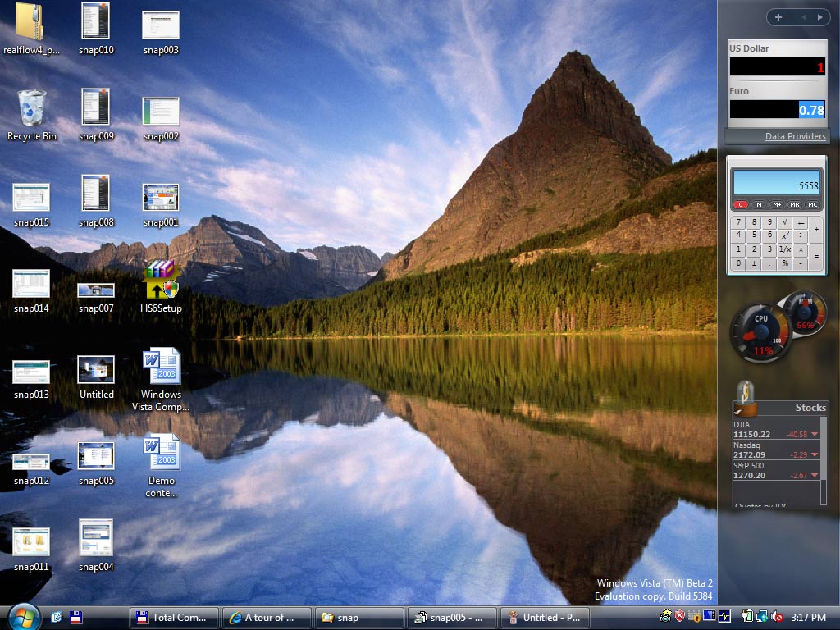This screenshot has width=840, height=630.
Task: Click the Start orb button
Action: pyautogui.click(x=23, y=616)
